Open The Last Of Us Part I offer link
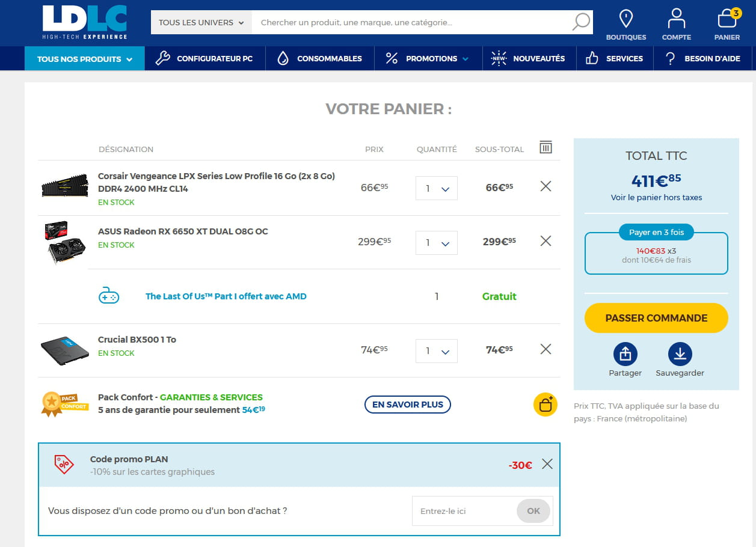This screenshot has width=756, height=547. tap(226, 296)
